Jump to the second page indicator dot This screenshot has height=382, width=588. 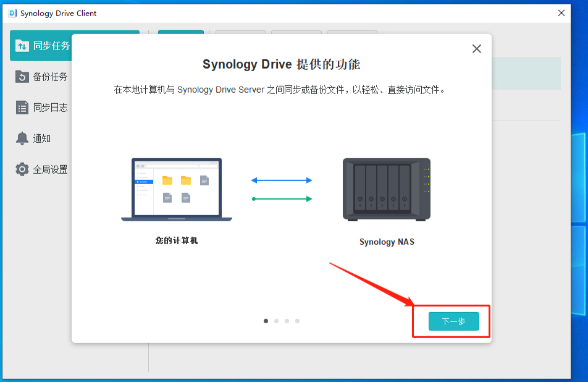click(277, 321)
